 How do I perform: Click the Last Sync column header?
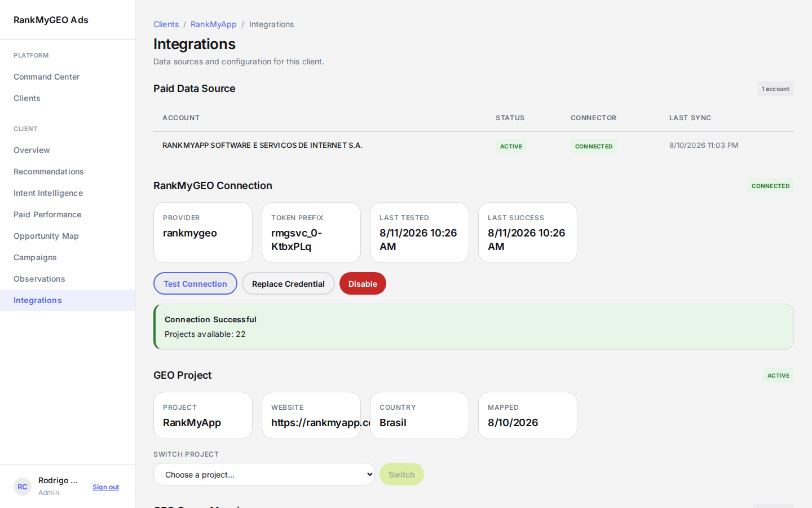(x=690, y=118)
